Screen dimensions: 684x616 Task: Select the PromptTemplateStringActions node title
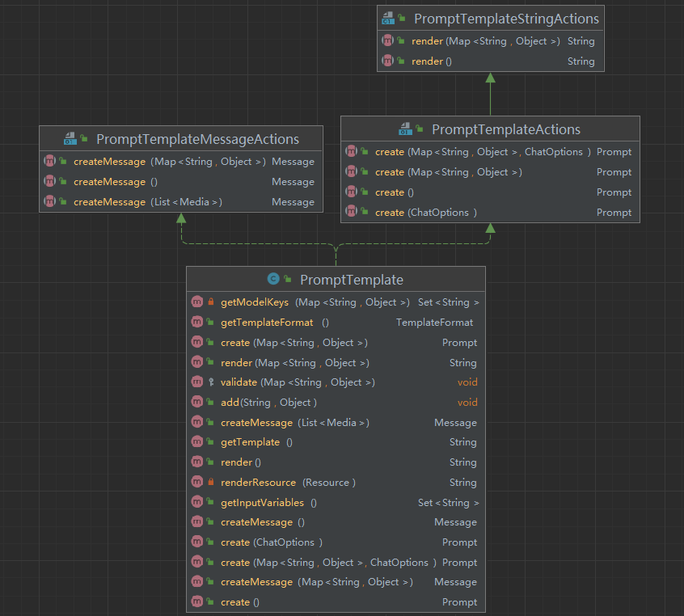click(x=506, y=19)
